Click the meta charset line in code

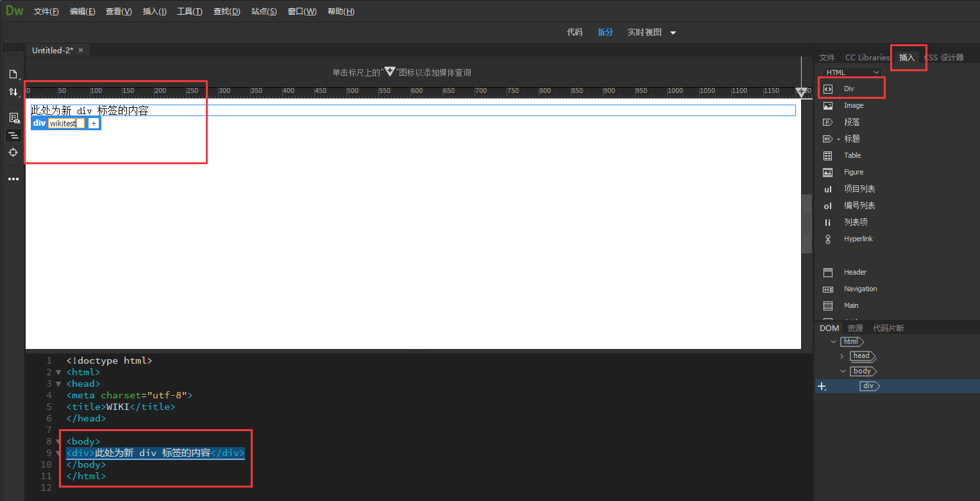(x=129, y=395)
